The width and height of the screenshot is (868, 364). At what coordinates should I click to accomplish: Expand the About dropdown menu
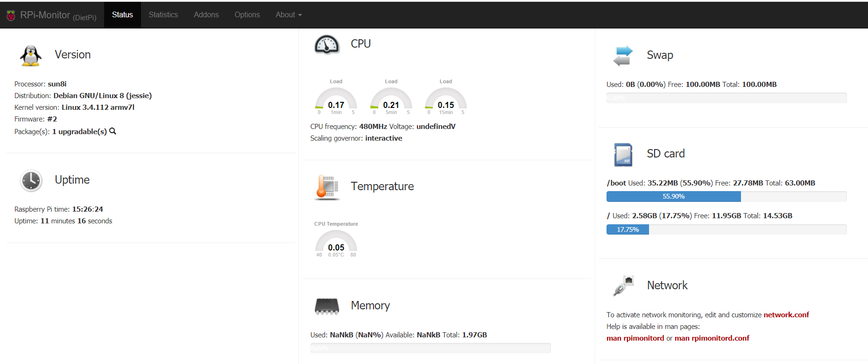coord(289,15)
